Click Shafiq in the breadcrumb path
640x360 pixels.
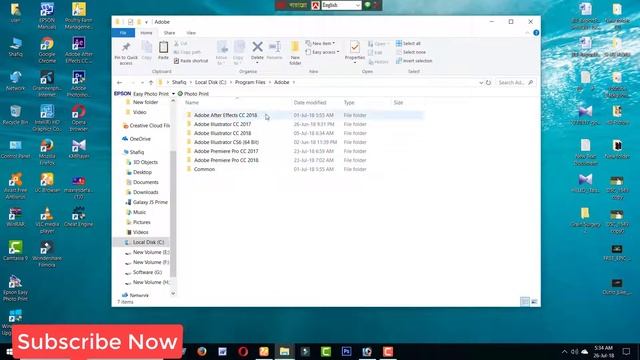coord(179,82)
